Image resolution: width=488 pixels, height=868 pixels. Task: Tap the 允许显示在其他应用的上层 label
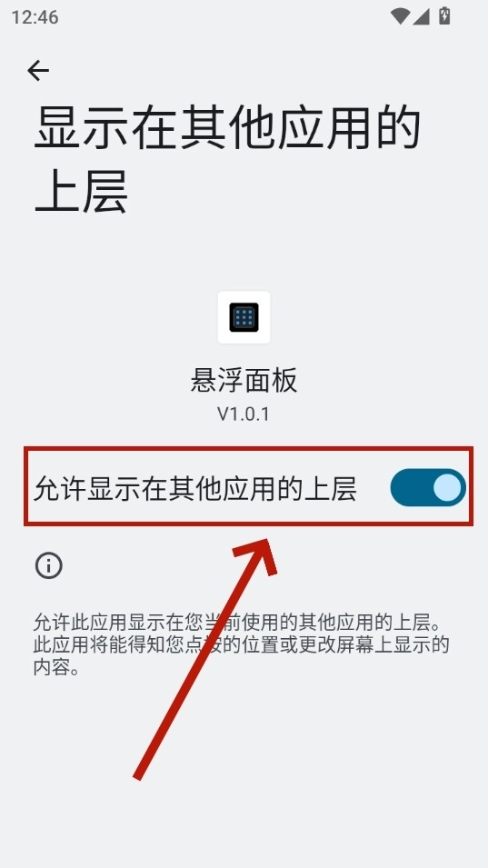pos(194,488)
